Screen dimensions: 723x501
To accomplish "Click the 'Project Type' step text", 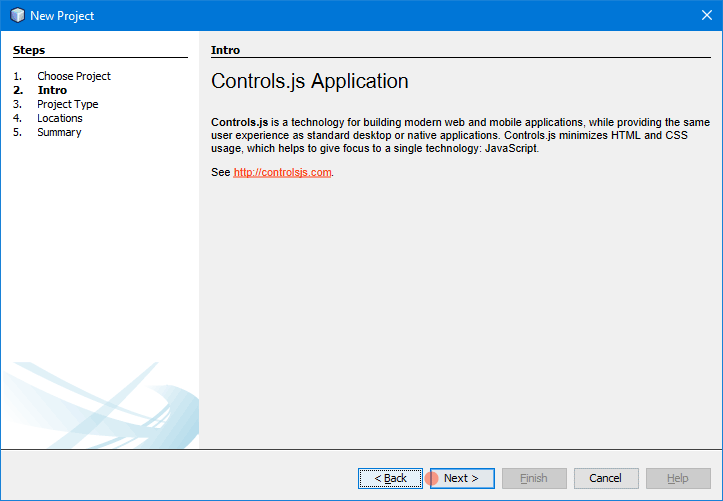I will click(x=68, y=104).
